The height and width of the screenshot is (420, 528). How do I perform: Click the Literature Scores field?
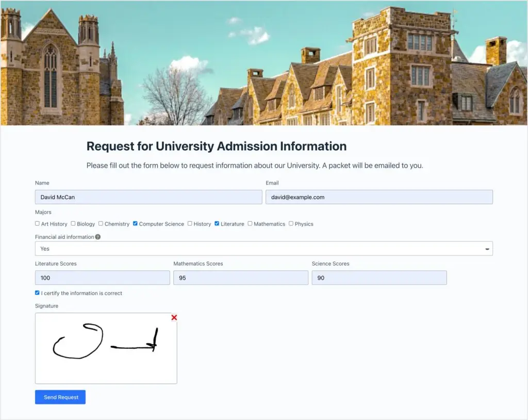click(102, 278)
